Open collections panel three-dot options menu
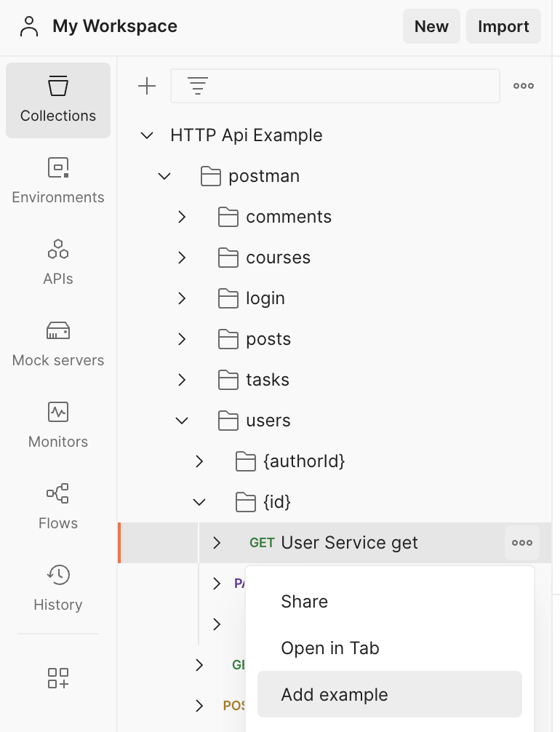This screenshot has width=560, height=732. click(523, 86)
